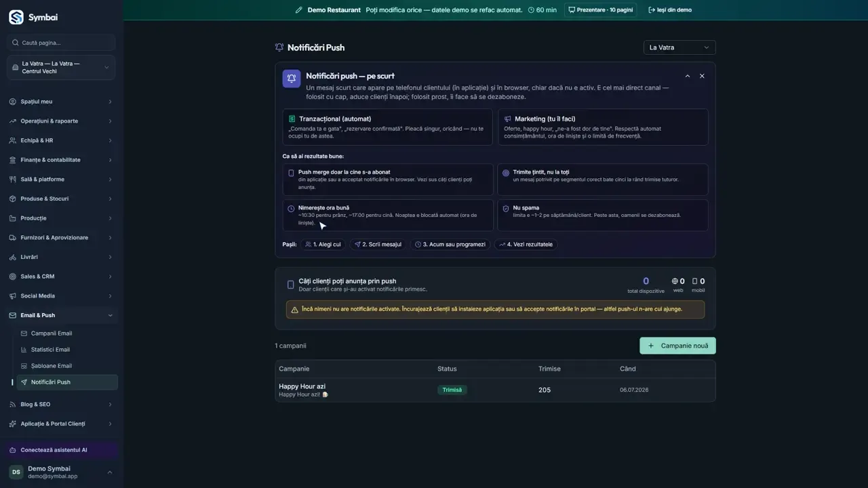
Task: Click the Spațiul meu sidebar icon
Action: point(13,102)
